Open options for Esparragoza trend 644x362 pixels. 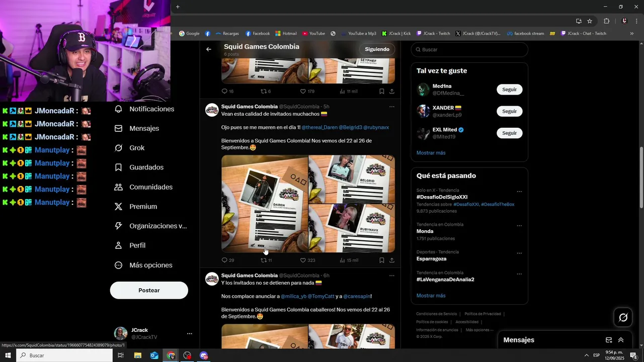pyautogui.click(x=519, y=253)
